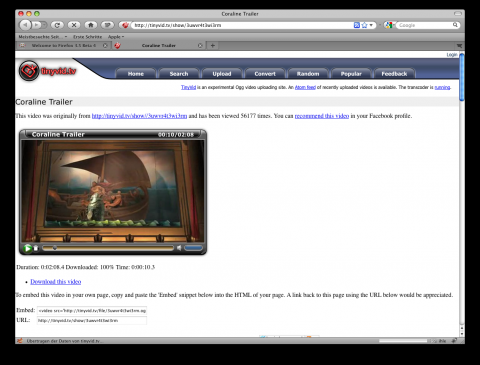Click the Login link
Screen dimensions: 480x365
(452, 55)
